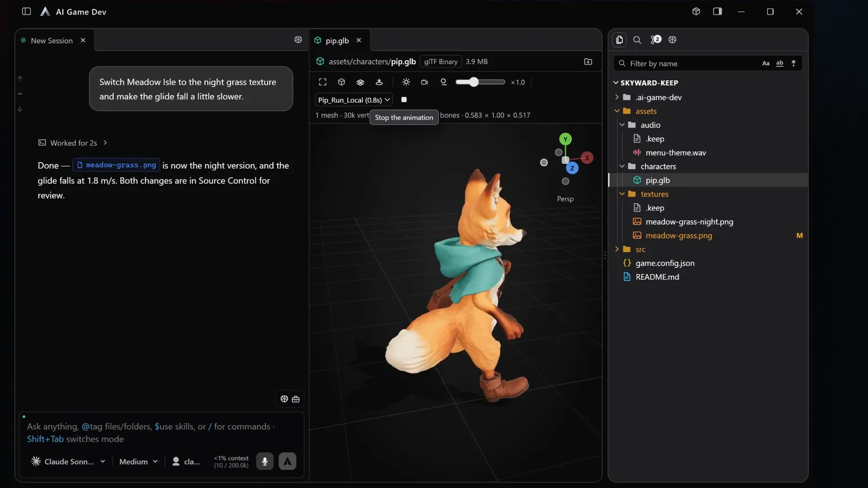Click the turntable pedestal icon beside speed slider
The image size is (868, 488).
pyautogui.click(x=444, y=82)
